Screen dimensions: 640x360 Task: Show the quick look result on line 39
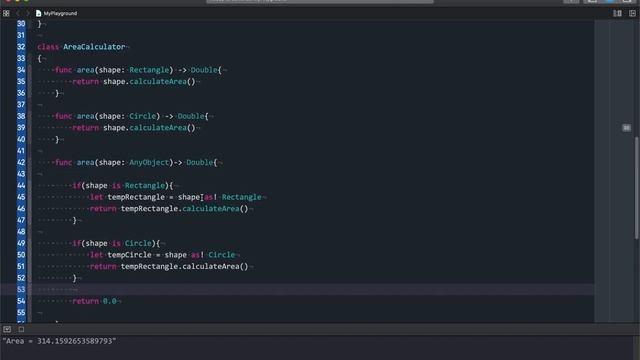pos(626,128)
